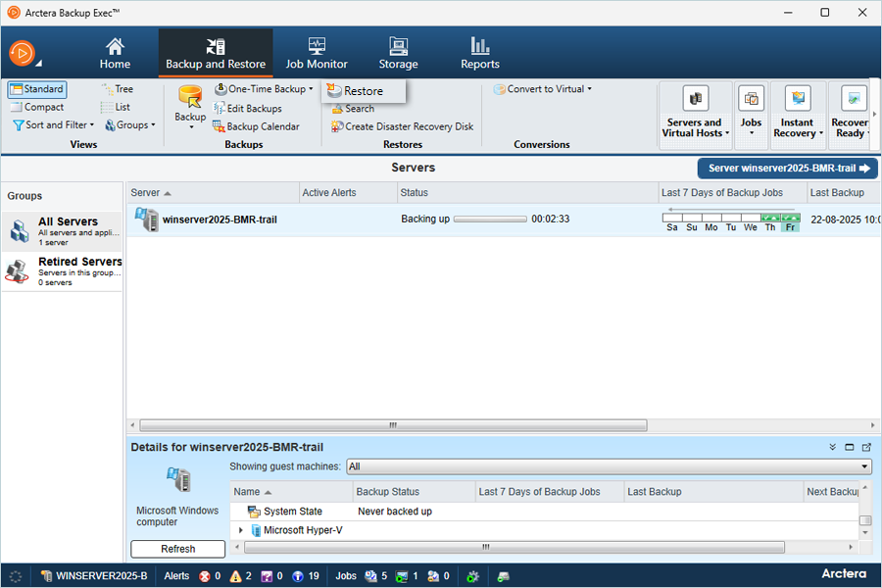Click the Refresh button
The height and width of the screenshot is (588, 882).
click(x=177, y=549)
